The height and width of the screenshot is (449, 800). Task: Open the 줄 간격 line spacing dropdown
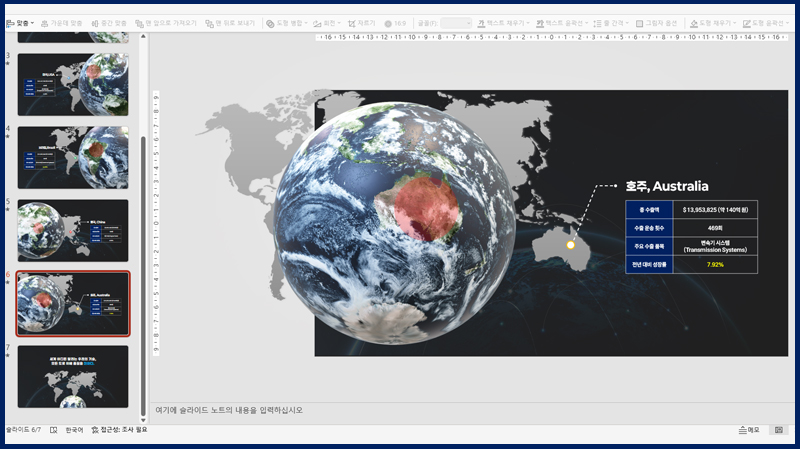611,23
